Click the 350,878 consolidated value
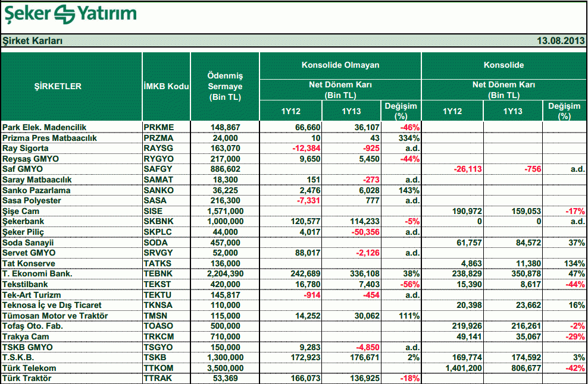The width and height of the screenshot is (588, 384). [526, 274]
